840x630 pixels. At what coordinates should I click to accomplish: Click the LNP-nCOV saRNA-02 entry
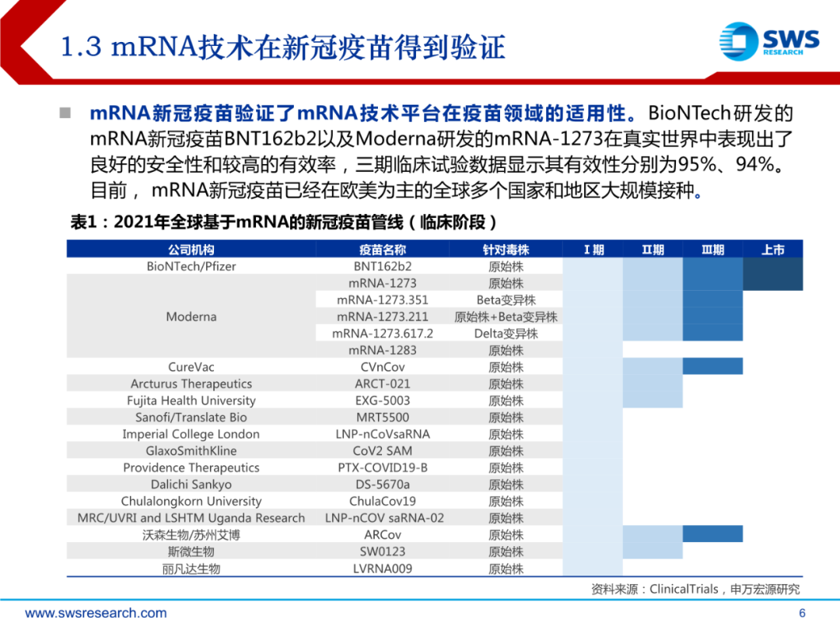384,518
